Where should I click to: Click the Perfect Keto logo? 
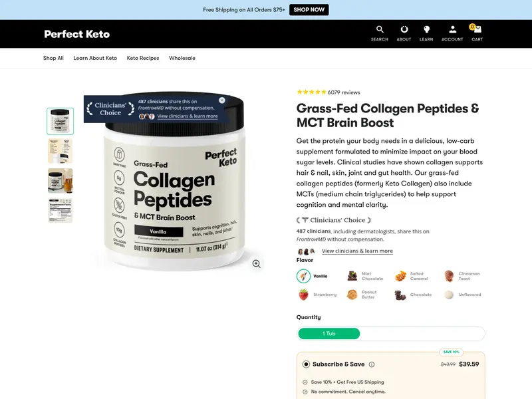coord(77,34)
